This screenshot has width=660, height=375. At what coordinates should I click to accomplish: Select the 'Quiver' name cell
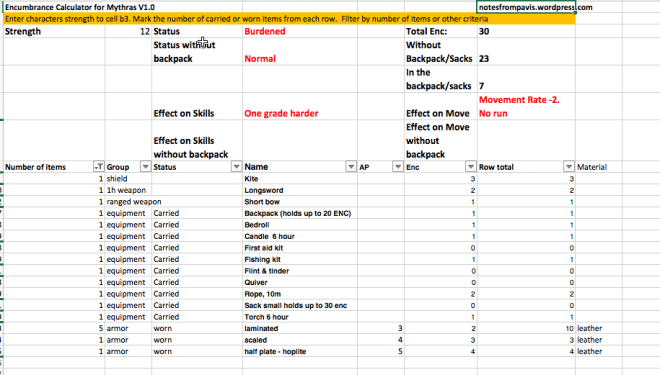click(300, 282)
